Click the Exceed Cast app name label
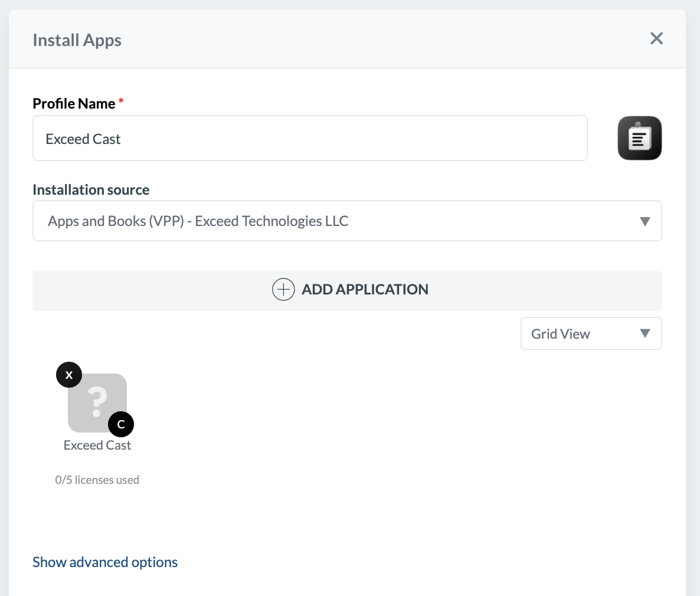The image size is (700, 596). [x=97, y=445]
